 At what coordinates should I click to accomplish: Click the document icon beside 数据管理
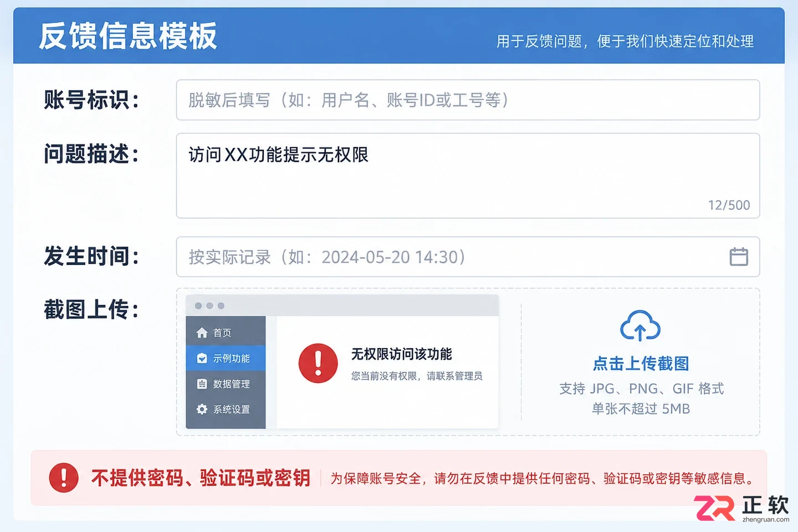coord(202,383)
